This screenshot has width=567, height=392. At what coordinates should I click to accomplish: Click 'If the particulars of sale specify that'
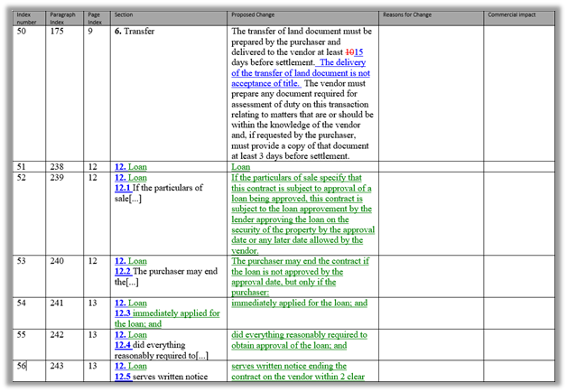click(x=296, y=178)
